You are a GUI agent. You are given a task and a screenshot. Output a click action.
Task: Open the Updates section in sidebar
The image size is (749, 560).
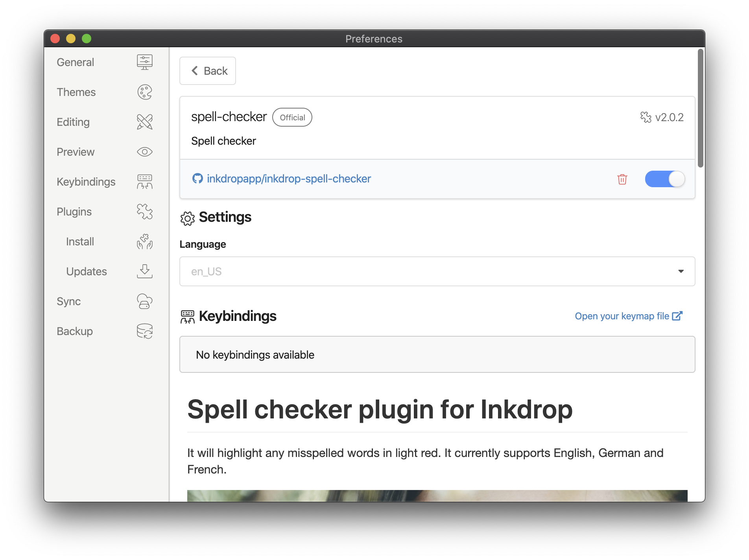86,271
